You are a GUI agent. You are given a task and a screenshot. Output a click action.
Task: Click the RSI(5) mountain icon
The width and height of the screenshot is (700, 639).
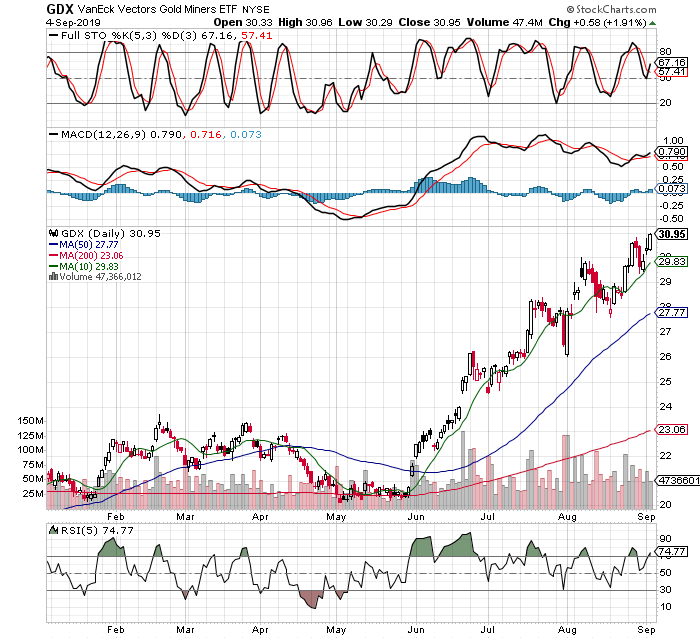(54, 530)
